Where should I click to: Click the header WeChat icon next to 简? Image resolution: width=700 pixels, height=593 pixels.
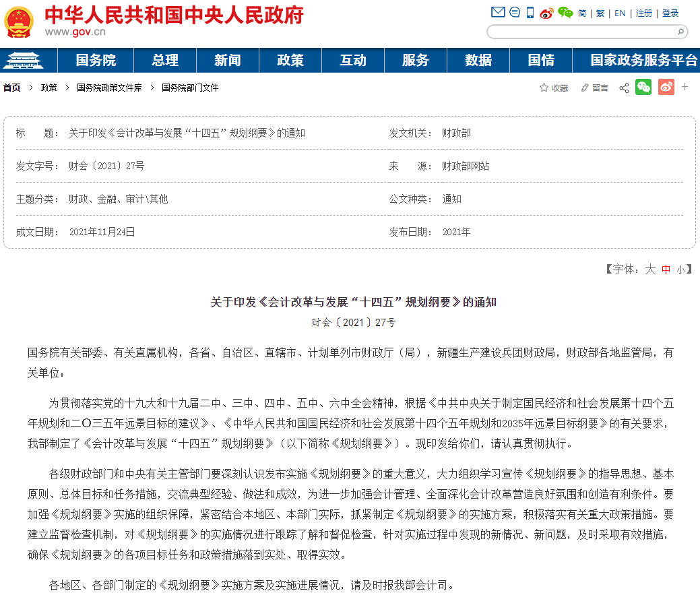pos(565,13)
